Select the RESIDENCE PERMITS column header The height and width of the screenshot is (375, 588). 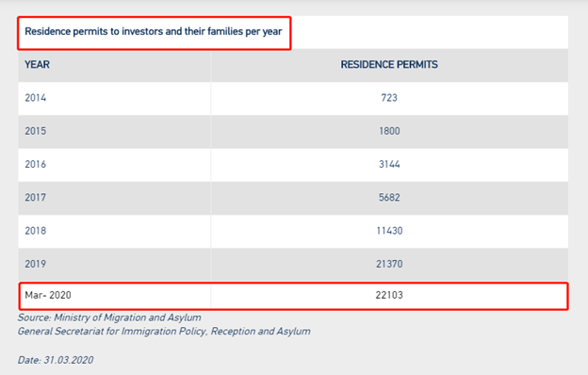click(x=389, y=64)
